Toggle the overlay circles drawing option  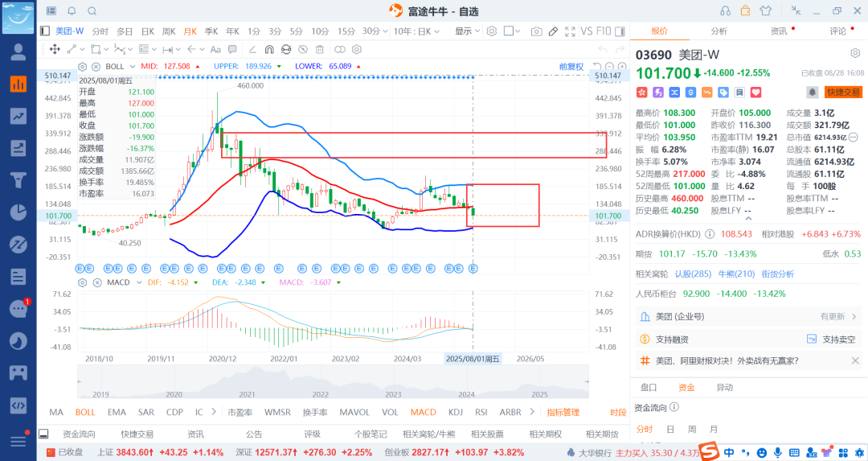340,49
